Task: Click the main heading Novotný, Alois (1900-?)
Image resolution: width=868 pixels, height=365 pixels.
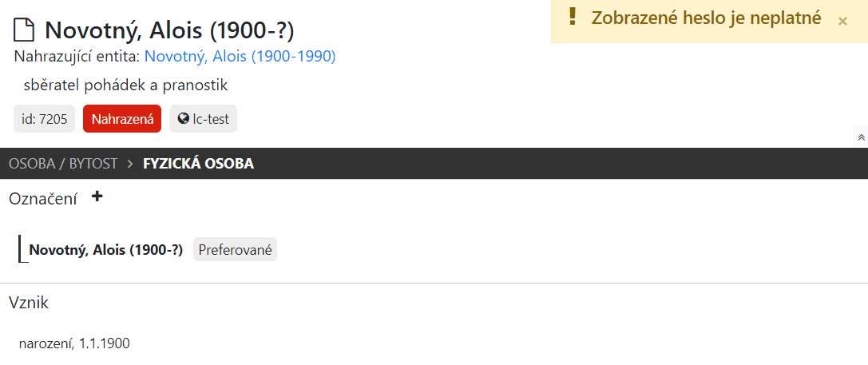Action: [169, 31]
